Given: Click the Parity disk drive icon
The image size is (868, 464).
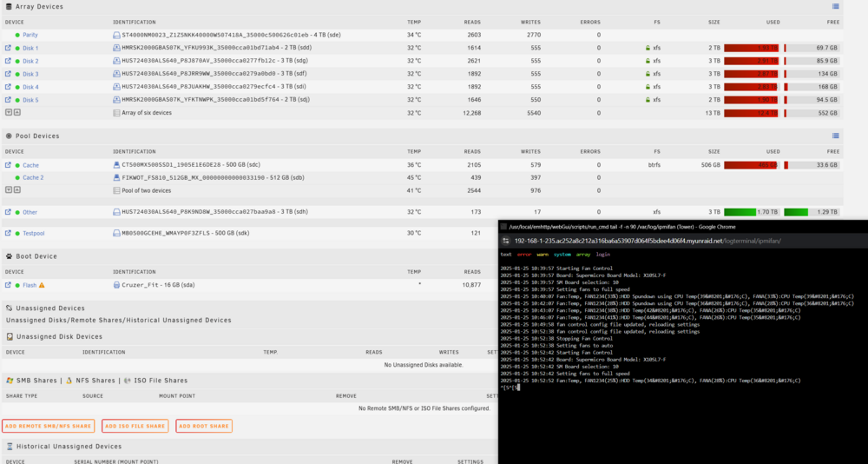Looking at the screenshot, I should pos(117,35).
